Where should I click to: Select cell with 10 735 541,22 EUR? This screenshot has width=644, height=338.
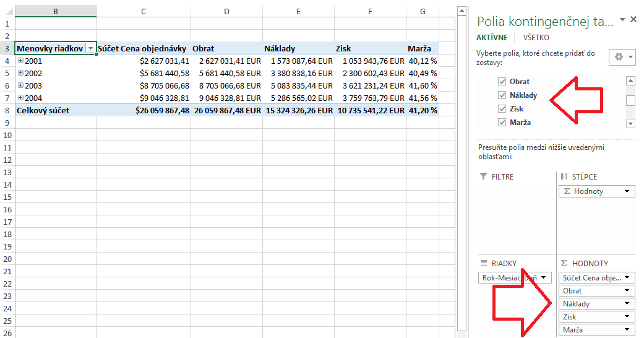[370, 110]
